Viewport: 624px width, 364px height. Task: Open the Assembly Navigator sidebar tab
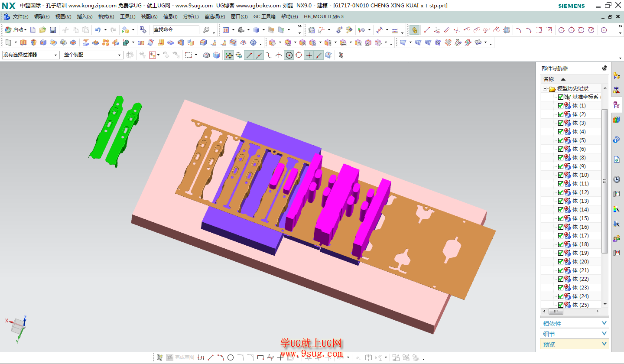(617, 76)
